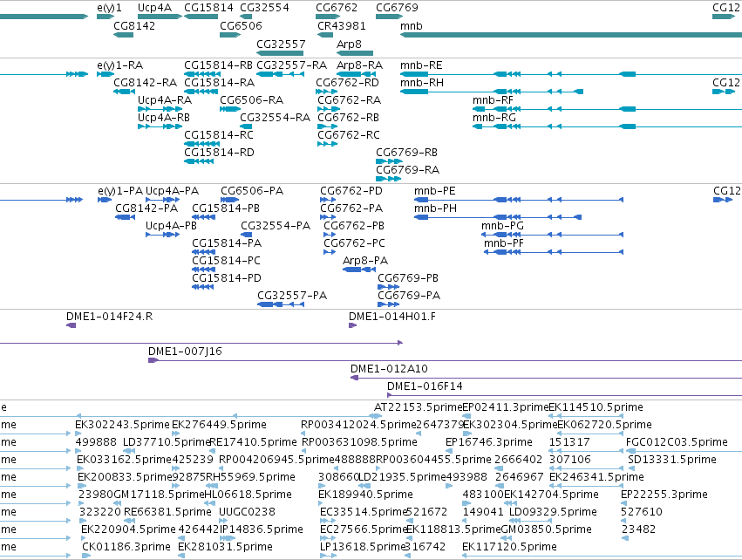Select EST EP22255.3prime
Image resolution: width=742 pixels, height=560 pixels.
(664, 495)
